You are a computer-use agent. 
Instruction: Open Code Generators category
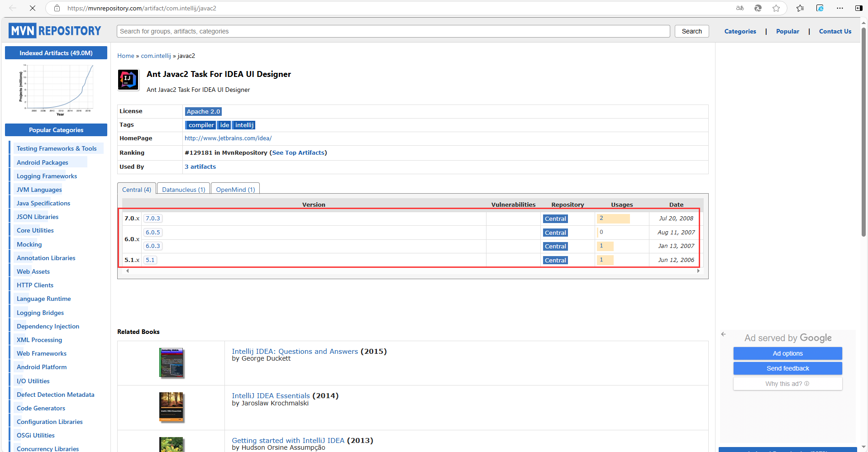click(41, 408)
